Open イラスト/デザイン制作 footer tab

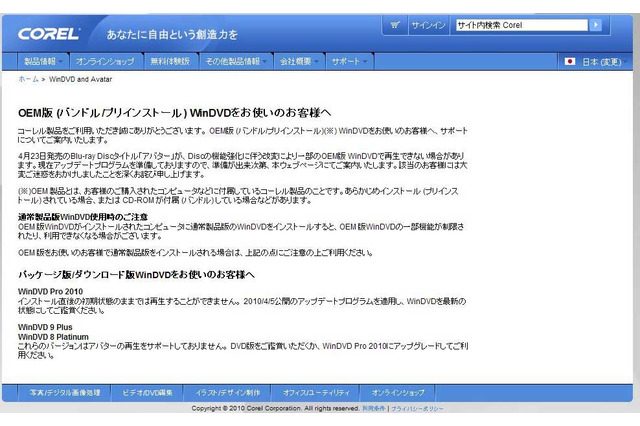pos(227,393)
